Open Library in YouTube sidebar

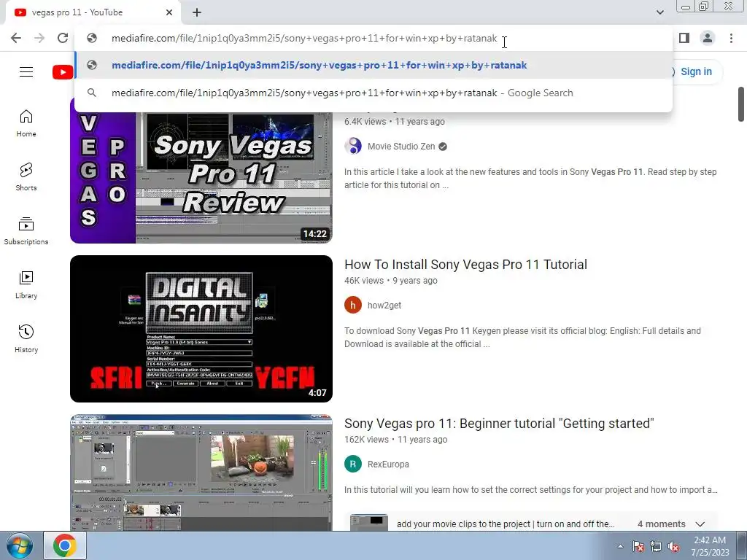coord(26,285)
